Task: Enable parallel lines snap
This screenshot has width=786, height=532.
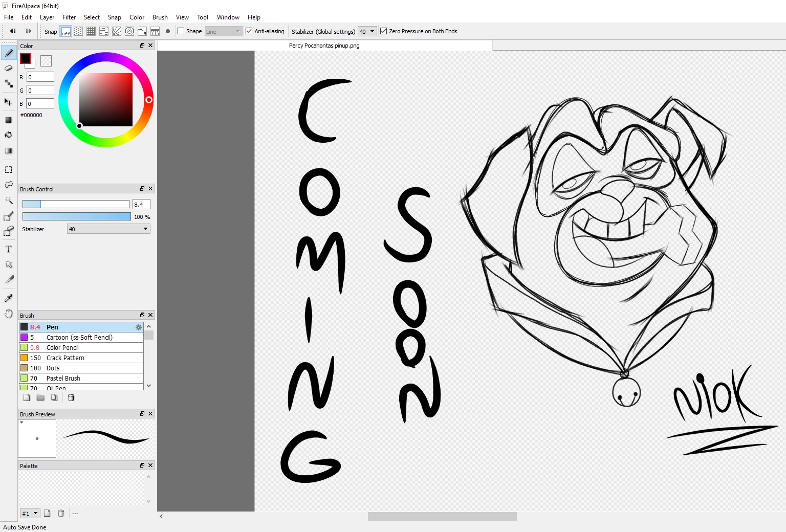Action: (78, 31)
